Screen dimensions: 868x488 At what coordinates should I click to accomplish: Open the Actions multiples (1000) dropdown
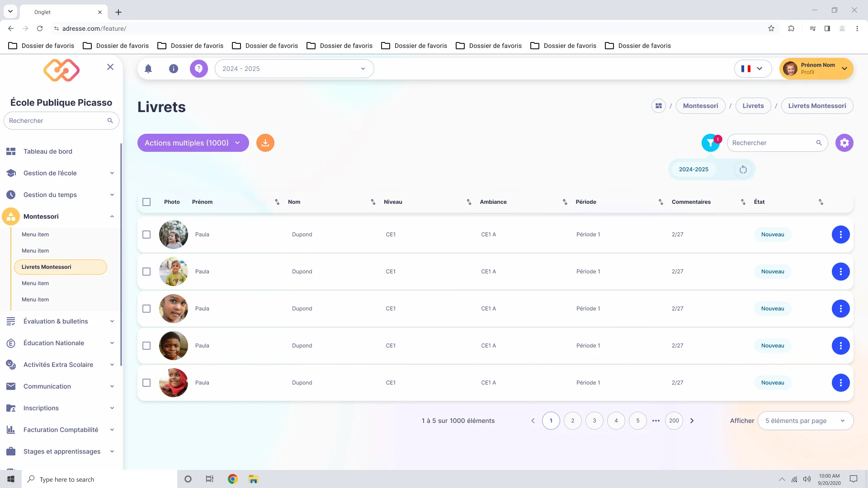(193, 143)
